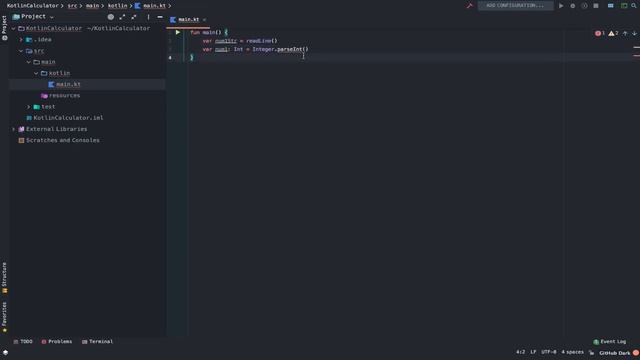The height and width of the screenshot is (360, 640).
Task: Collapse the KotlinCalculator root node
Action: coord(13,29)
